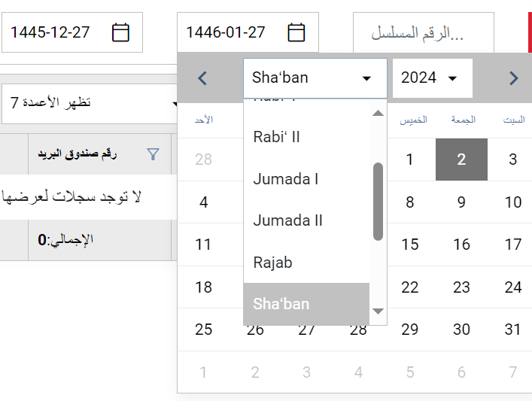The height and width of the screenshot is (401, 532).
Task: Select highlighted Sha'ban month option
Action: click(306, 304)
